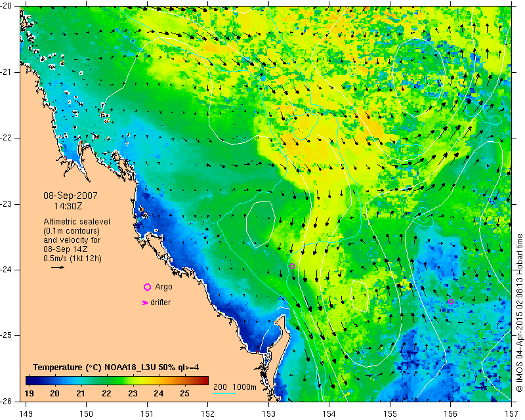Click the '154' longitude axis label
This screenshot has height=420, width=525.
[329, 414]
